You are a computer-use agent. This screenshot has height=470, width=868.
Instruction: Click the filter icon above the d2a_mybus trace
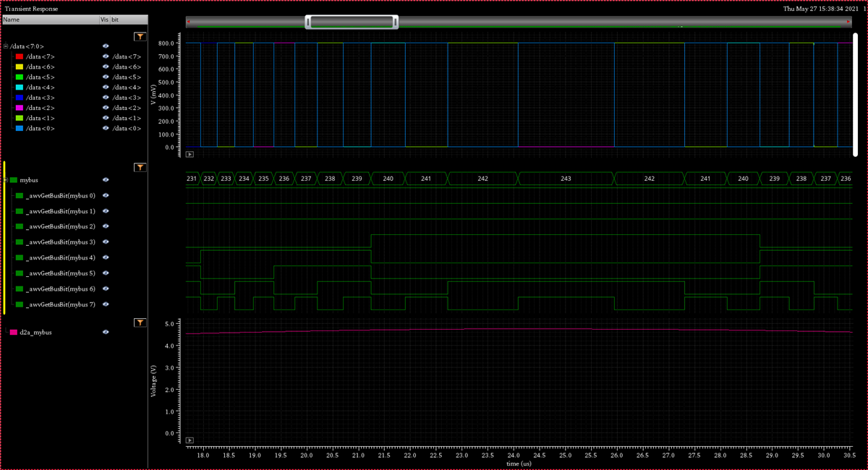[140, 322]
